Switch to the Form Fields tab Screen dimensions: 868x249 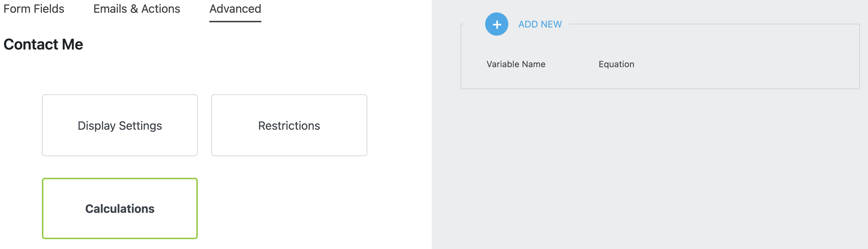click(34, 9)
